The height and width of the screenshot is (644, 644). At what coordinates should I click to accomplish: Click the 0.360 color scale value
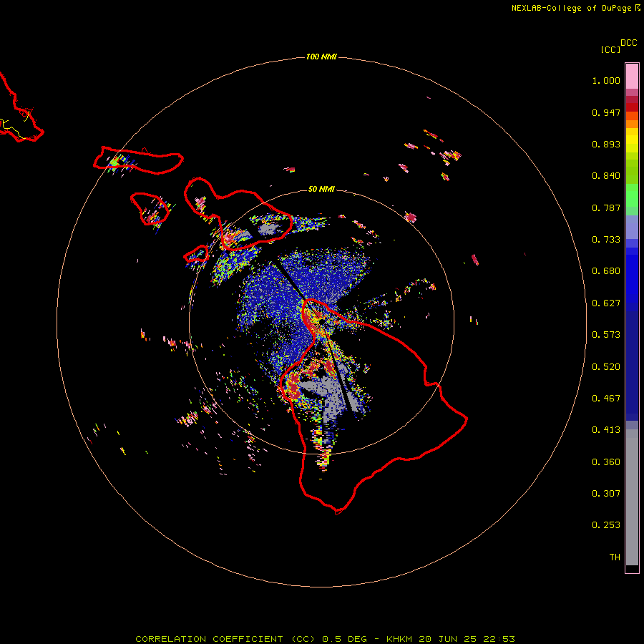point(606,462)
